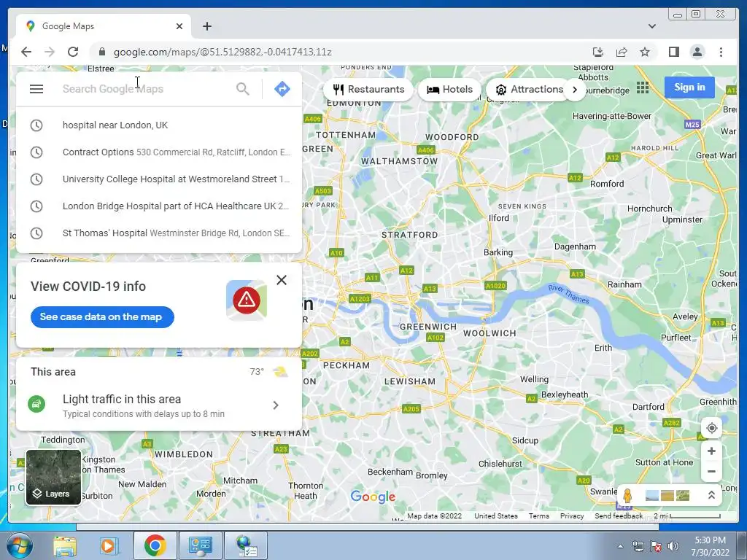Show hidden tray icons arrow
The image size is (747, 560).
tap(620, 546)
